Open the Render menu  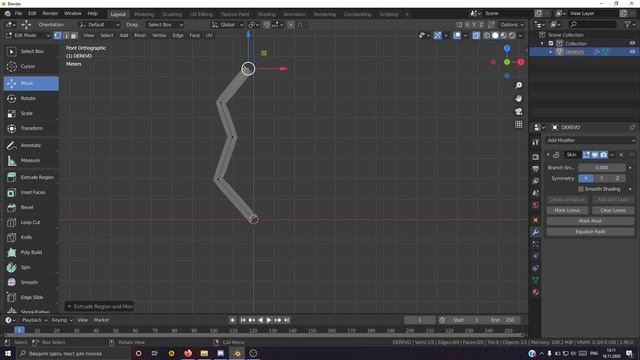50,13
